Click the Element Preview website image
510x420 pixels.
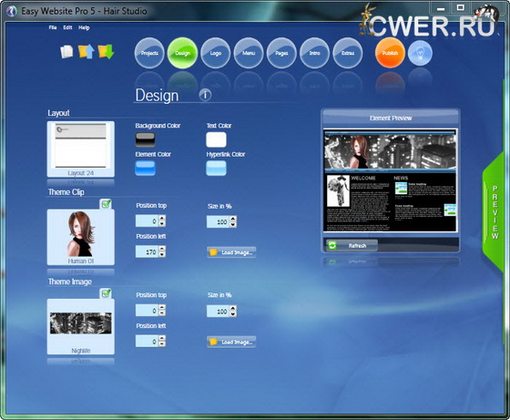391,180
